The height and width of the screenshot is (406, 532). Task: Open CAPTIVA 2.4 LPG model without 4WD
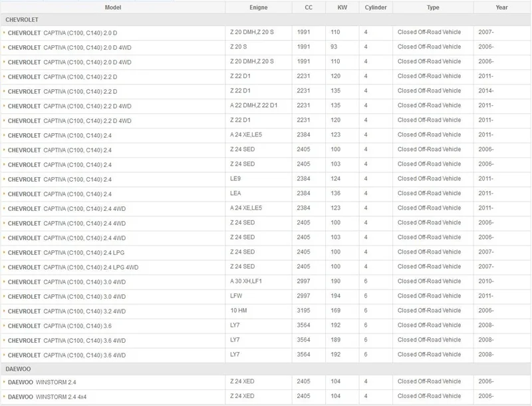coord(66,252)
